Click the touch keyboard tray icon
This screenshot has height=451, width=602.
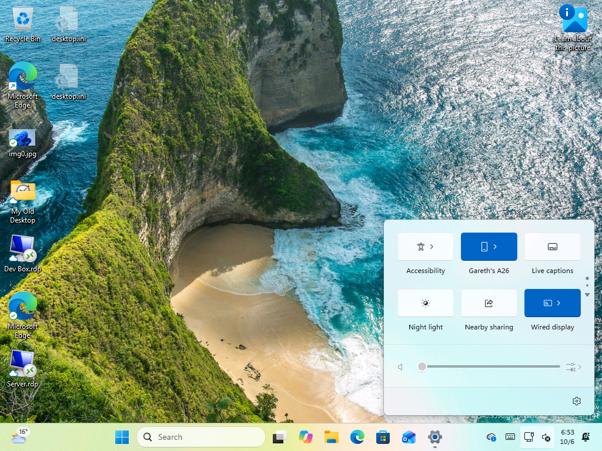(510, 437)
